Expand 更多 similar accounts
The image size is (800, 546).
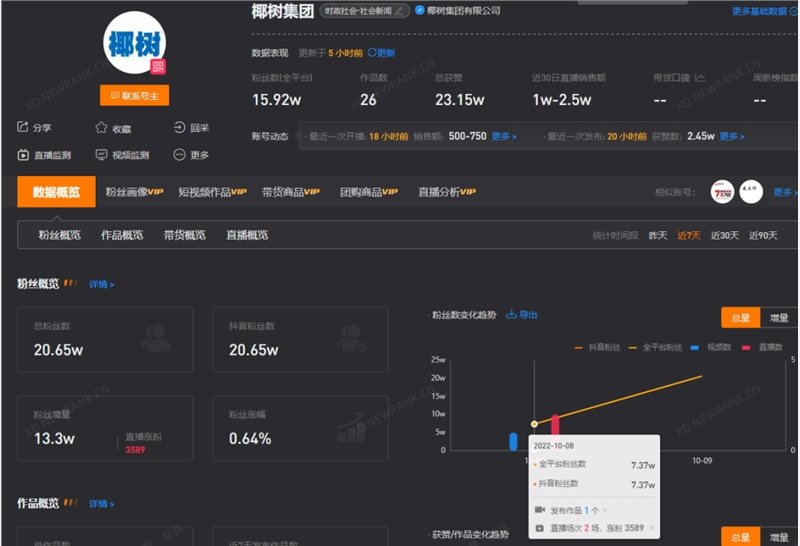[x=785, y=192]
